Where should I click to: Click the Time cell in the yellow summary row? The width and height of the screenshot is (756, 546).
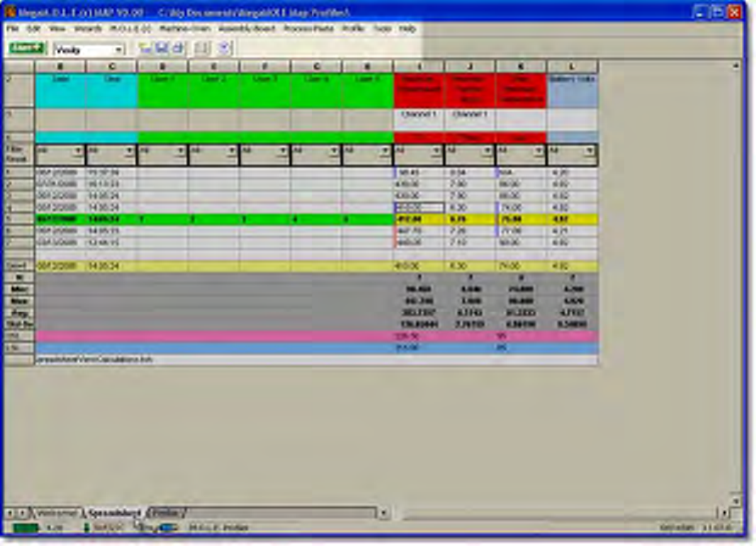pos(112,266)
